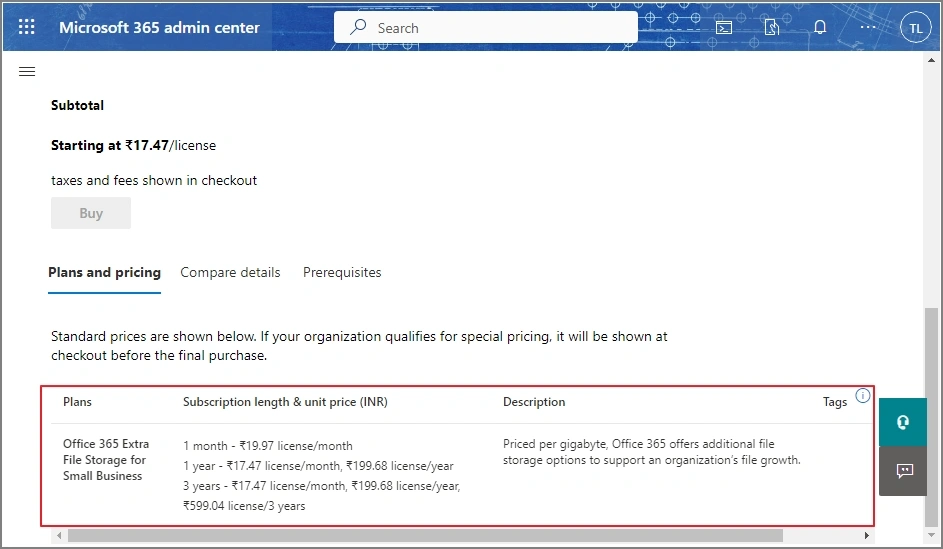Click the search magnifier icon
The image size is (943, 549).
[358, 26]
